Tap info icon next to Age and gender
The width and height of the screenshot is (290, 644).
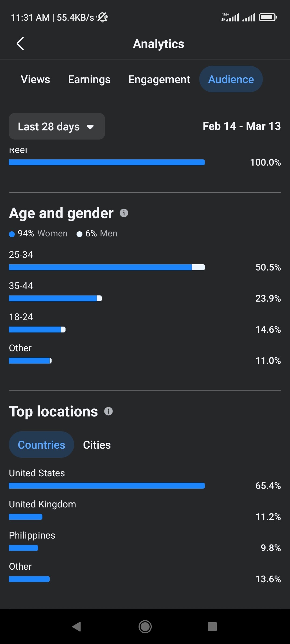click(x=124, y=213)
